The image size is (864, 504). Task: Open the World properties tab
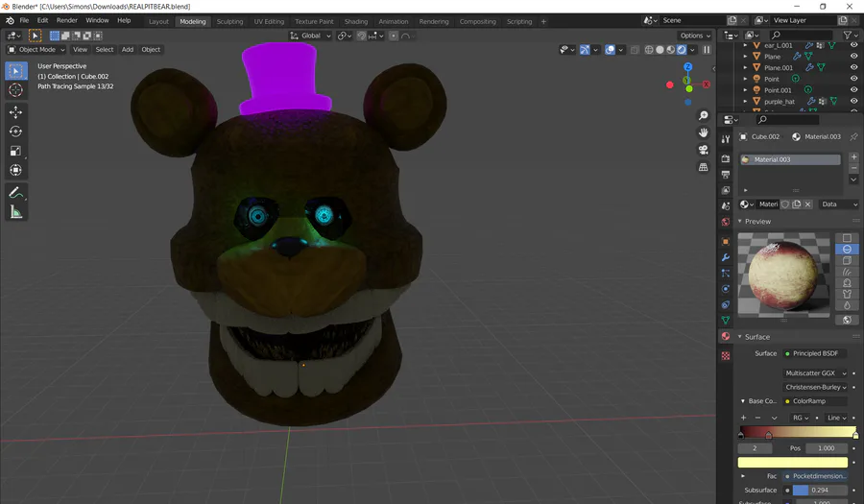[725, 222]
